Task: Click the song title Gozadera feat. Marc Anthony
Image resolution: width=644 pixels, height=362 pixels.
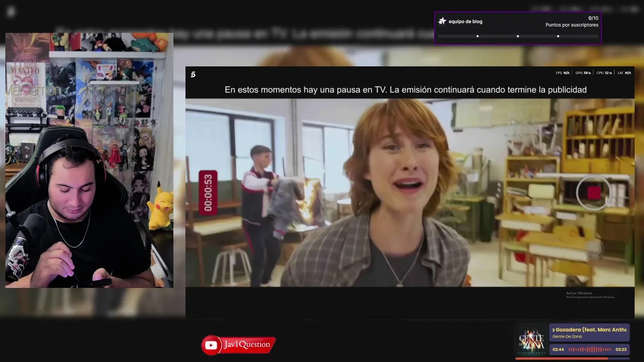Action: (589, 330)
